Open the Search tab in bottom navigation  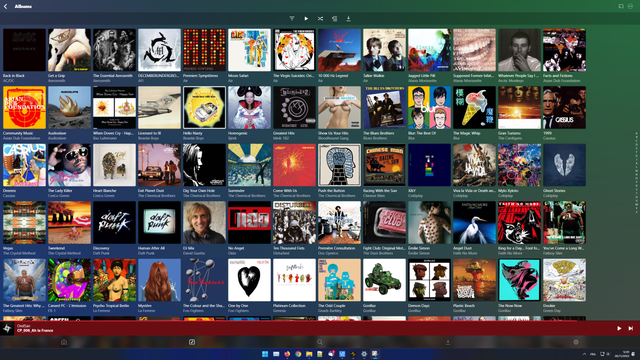[x=320, y=342]
